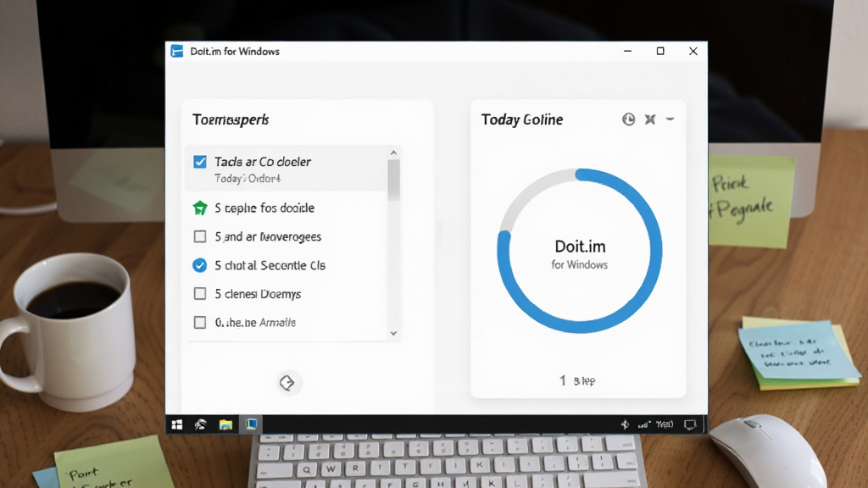Open the notification center tray icon
The height and width of the screenshot is (488, 868).
coord(690,424)
